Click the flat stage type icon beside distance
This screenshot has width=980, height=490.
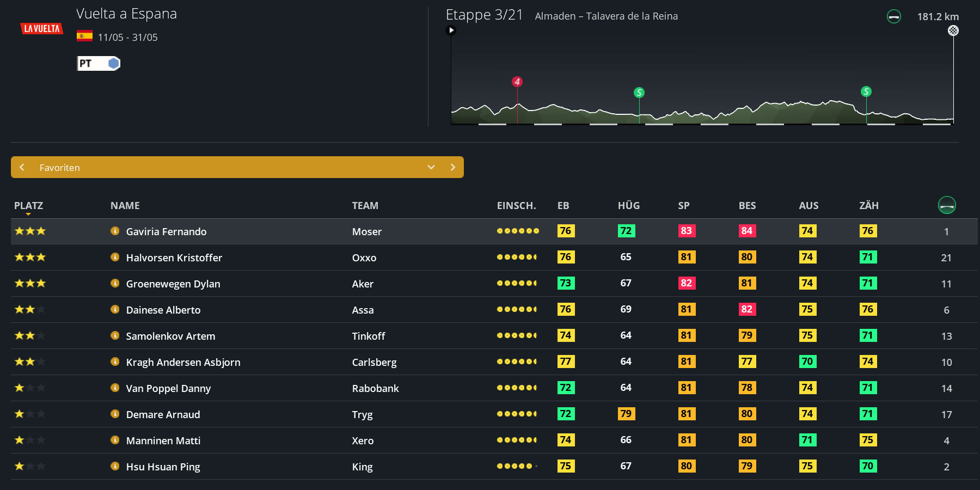[893, 17]
